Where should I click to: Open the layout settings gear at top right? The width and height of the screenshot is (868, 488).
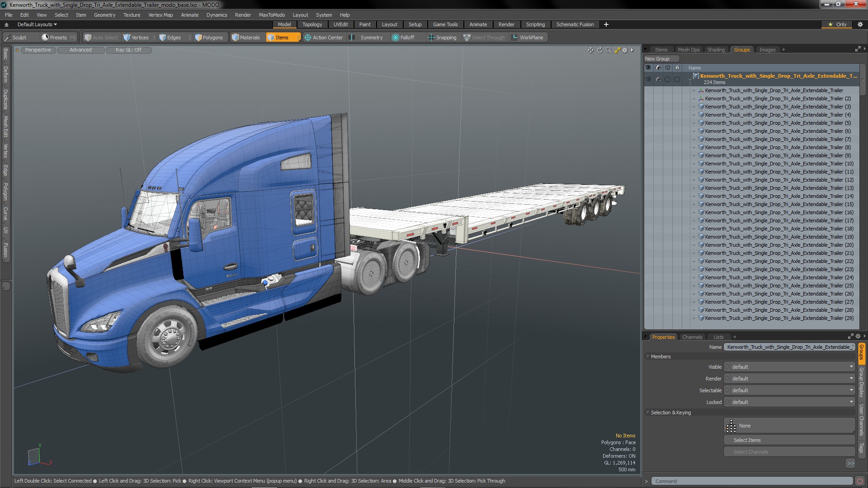pyautogui.click(x=860, y=24)
